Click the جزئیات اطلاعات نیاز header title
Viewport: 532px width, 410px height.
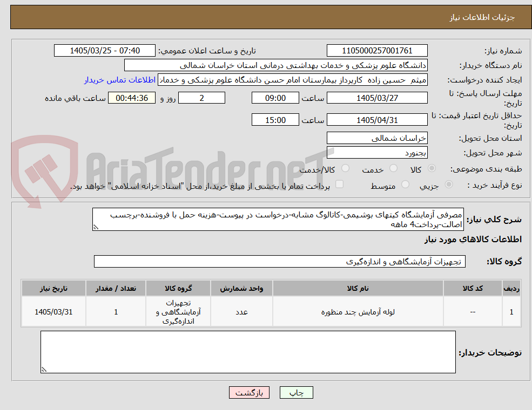point(482,17)
